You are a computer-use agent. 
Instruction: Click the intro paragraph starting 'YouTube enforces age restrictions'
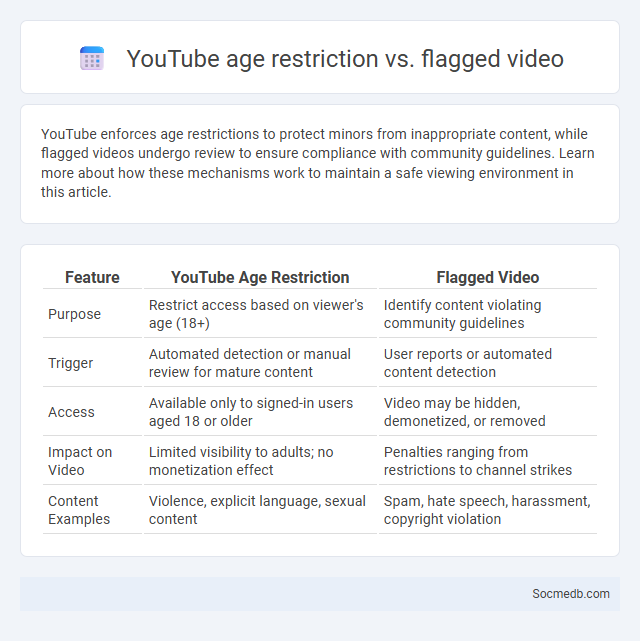tap(318, 163)
